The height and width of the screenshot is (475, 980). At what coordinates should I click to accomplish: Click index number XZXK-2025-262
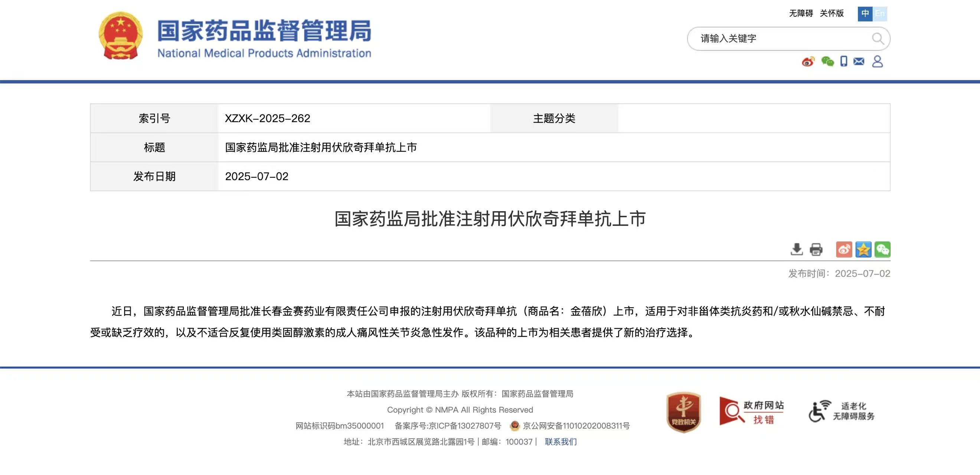point(267,118)
